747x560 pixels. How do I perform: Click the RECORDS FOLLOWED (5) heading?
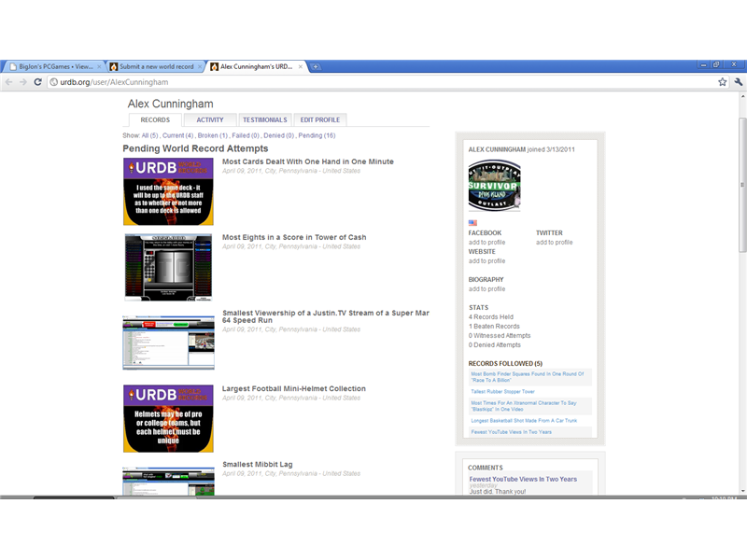(505, 363)
